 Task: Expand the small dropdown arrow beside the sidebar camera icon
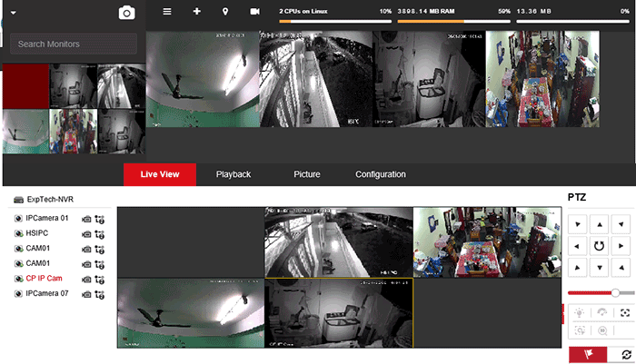click(14, 13)
